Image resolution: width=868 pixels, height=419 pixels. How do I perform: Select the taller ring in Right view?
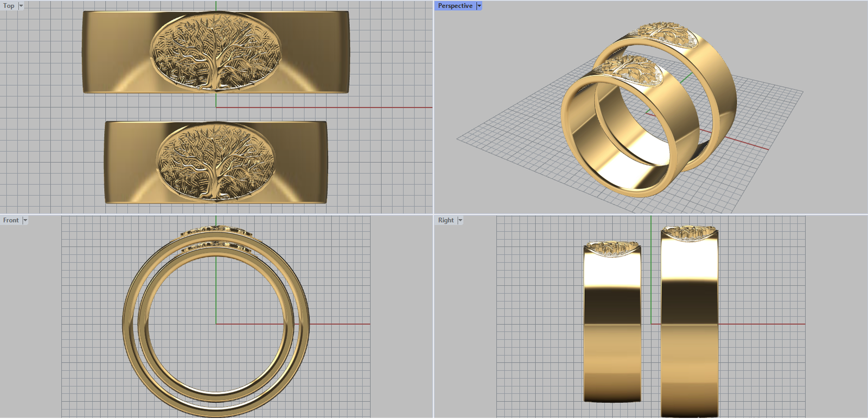(x=690, y=326)
